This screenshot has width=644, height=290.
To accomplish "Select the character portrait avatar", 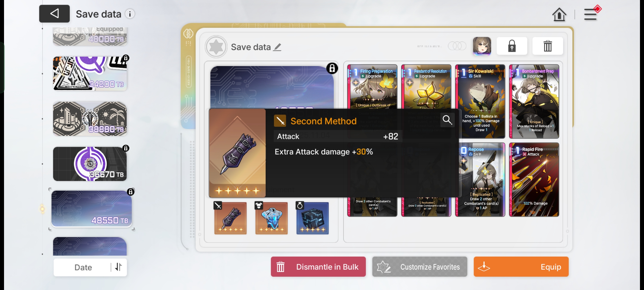I will pyautogui.click(x=482, y=46).
